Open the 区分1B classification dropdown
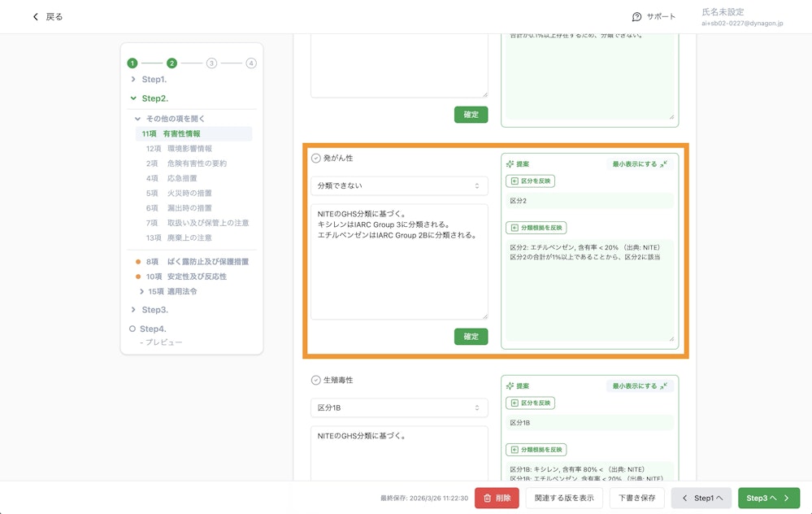The height and width of the screenshot is (514, 812). click(x=399, y=407)
